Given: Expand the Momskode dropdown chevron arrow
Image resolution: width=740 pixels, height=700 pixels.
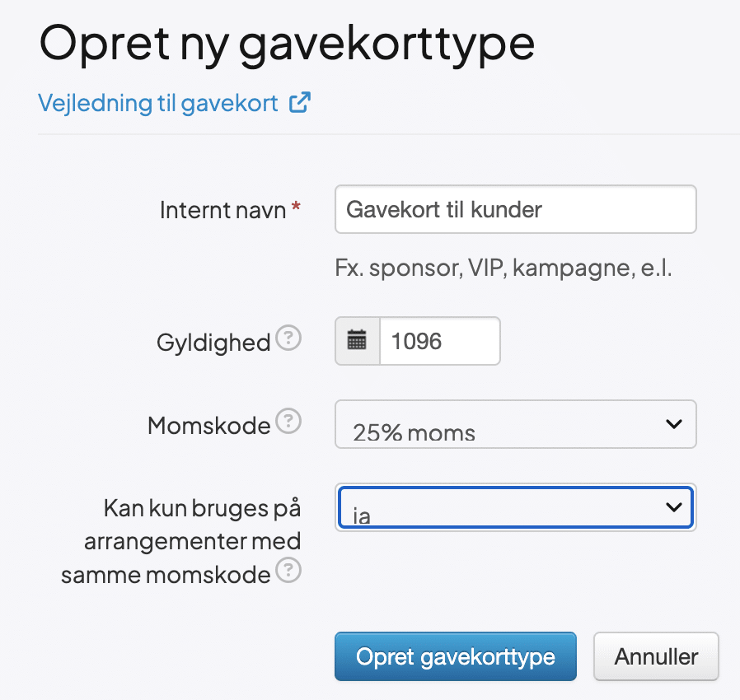Looking at the screenshot, I should coord(673,424).
